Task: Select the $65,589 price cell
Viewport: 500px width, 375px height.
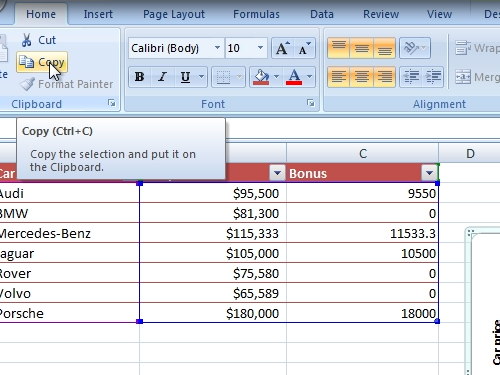Action: 213,293
